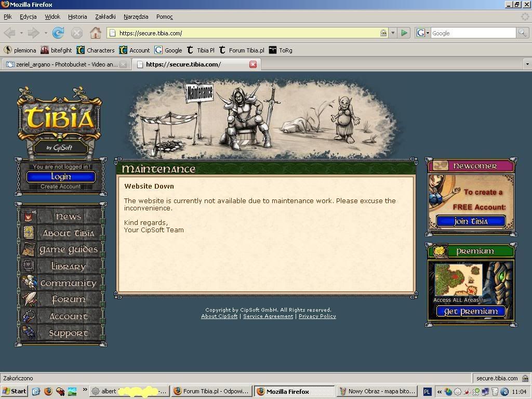Viewport: 532px width, 399px height.
Task: Click the padlock icon in the address bar
Action: pos(383,33)
